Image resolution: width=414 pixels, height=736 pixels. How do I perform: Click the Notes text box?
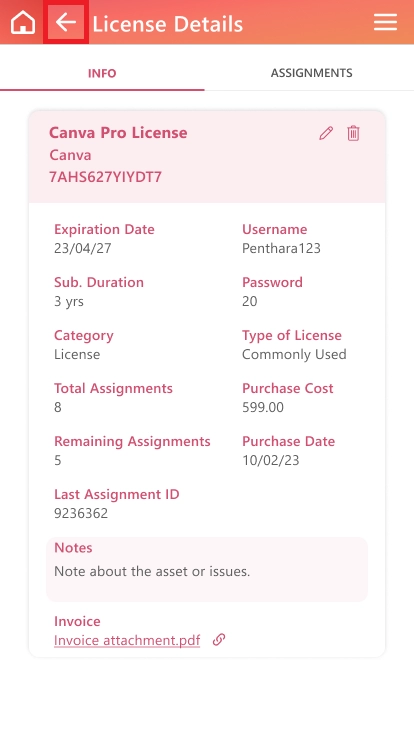pos(207,569)
